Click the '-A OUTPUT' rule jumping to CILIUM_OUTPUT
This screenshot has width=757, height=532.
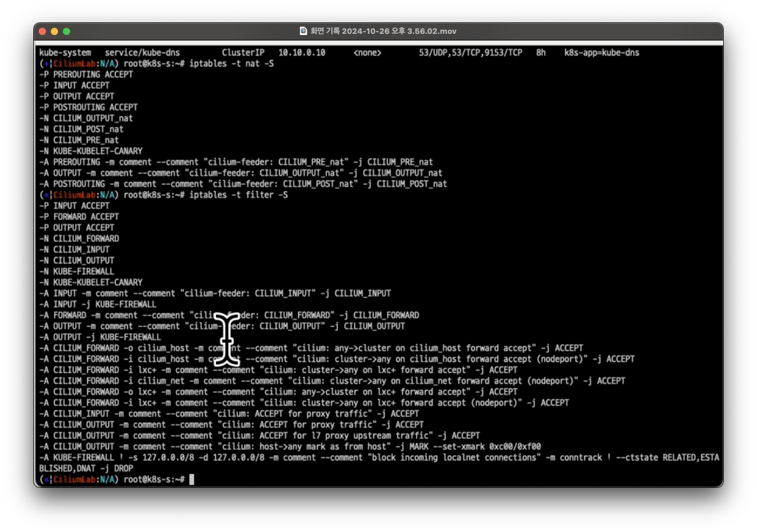pyautogui.click(x=222, y=326)
